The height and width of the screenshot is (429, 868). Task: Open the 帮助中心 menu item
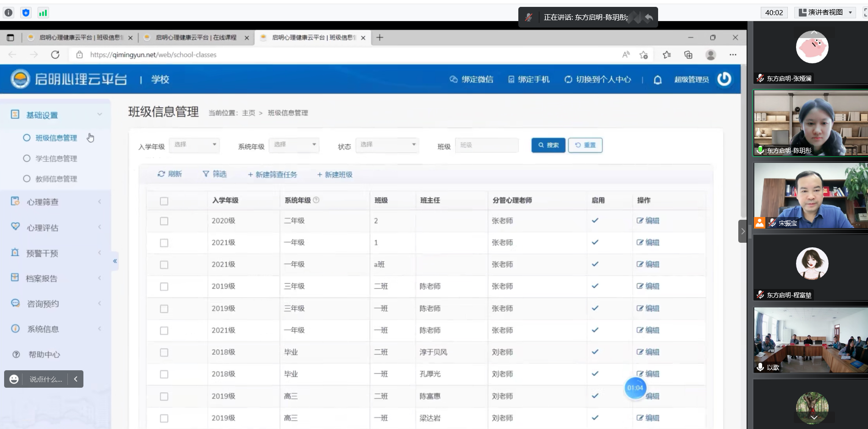click(x=44, y=354)
